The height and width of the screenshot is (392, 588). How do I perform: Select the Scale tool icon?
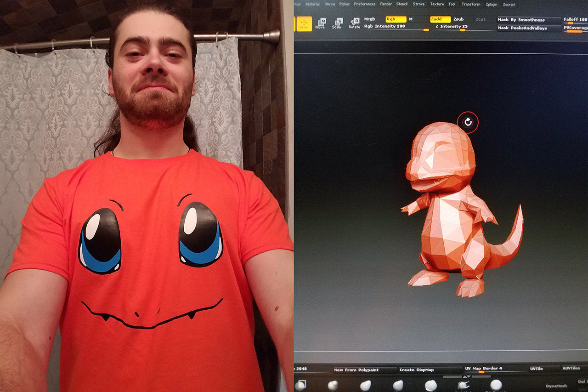(337, 23)
